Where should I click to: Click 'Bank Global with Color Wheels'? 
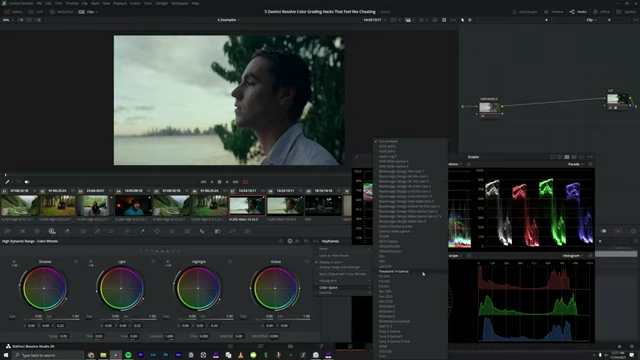344,274
